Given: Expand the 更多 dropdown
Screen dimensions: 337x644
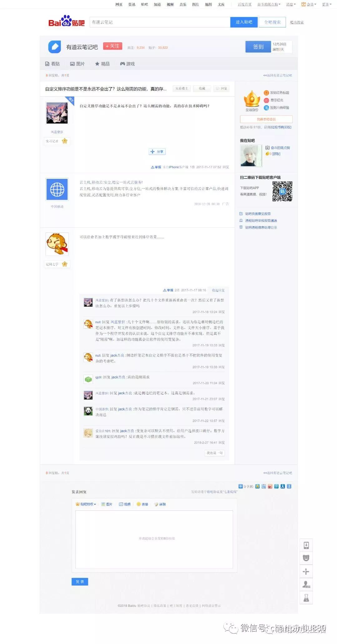Looking at the screenshot, I should (327, 4).
